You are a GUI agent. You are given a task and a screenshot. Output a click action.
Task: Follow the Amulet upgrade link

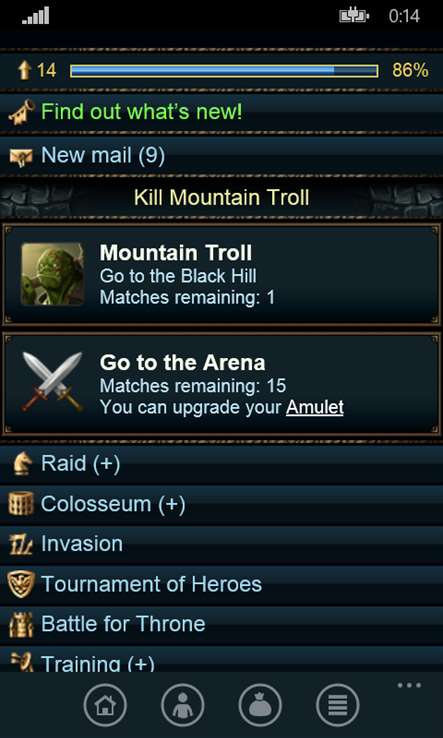point(314,407)
